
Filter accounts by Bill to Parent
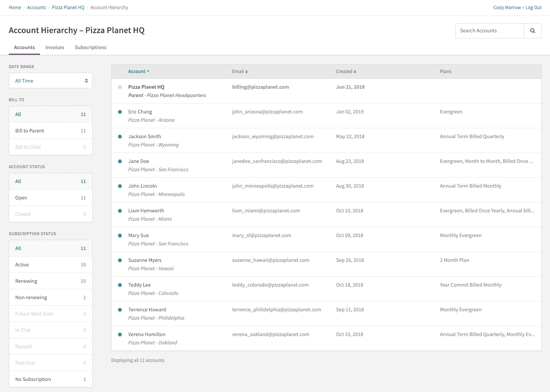50,131
